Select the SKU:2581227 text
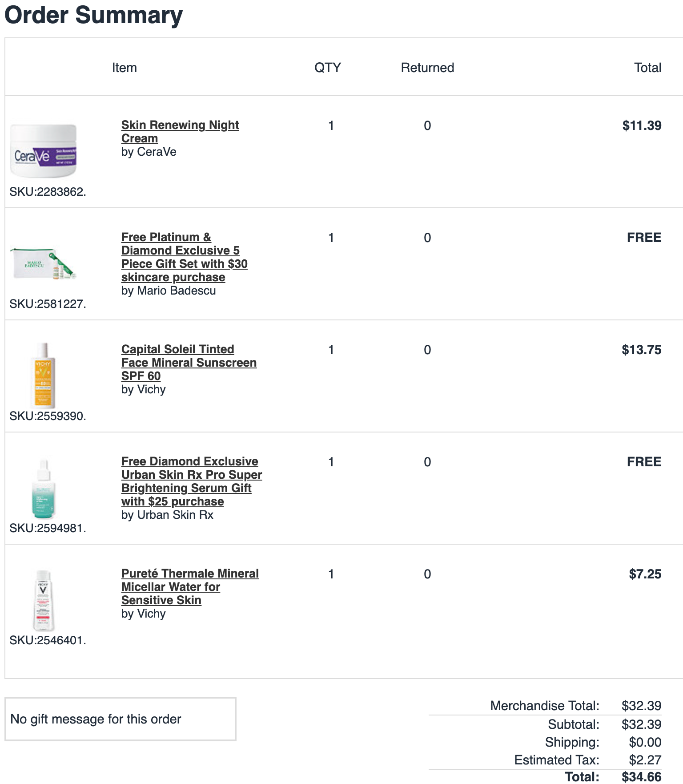Screen dimensions: 683x784 click(48, 304)
